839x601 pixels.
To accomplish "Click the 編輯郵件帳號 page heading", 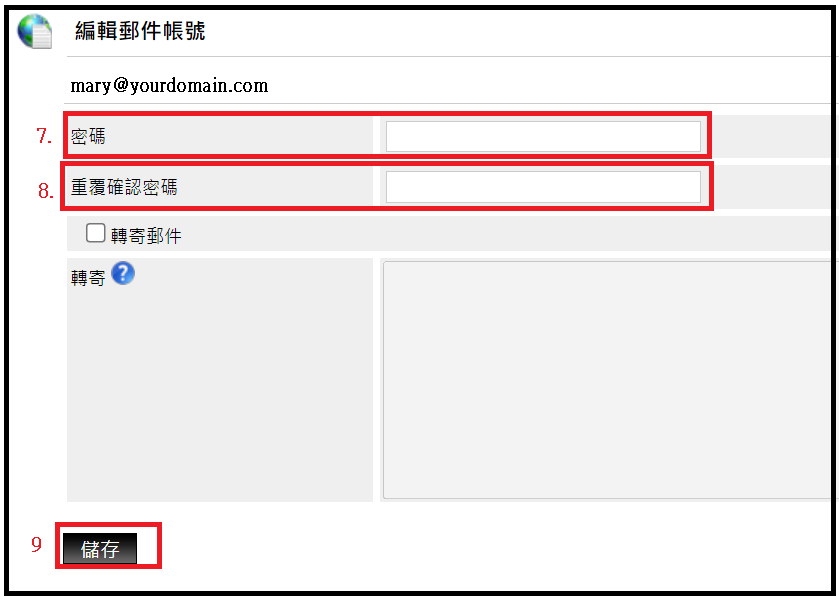I will point(140,31).
